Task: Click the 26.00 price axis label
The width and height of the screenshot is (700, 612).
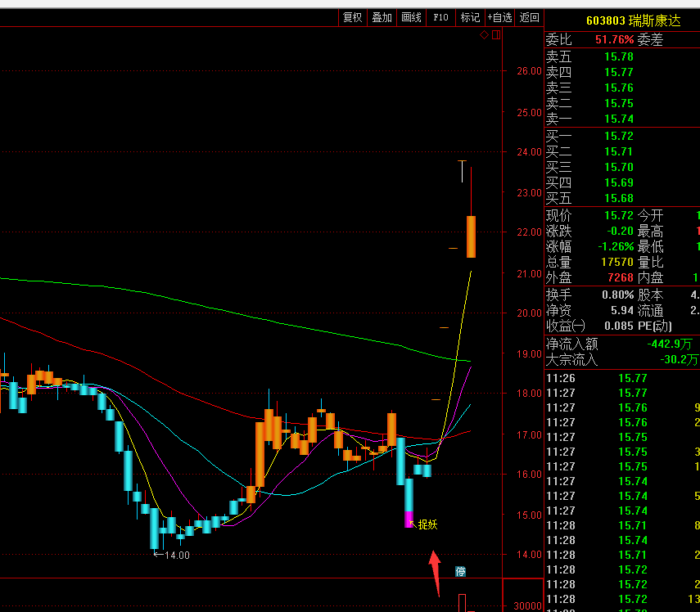Action: (x=529, y=71)
